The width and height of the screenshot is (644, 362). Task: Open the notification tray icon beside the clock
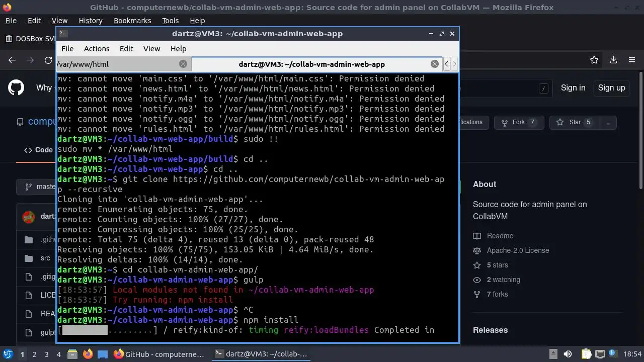(613, 354)
